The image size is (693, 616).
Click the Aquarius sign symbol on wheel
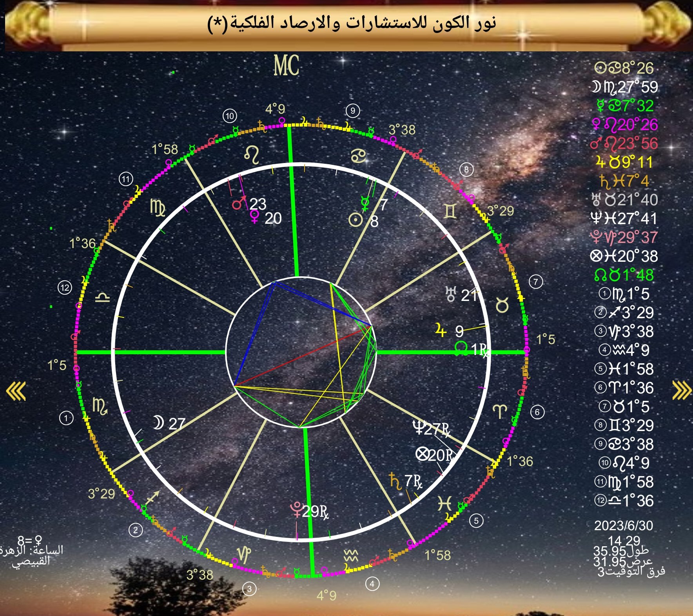[x=351, y=555]
